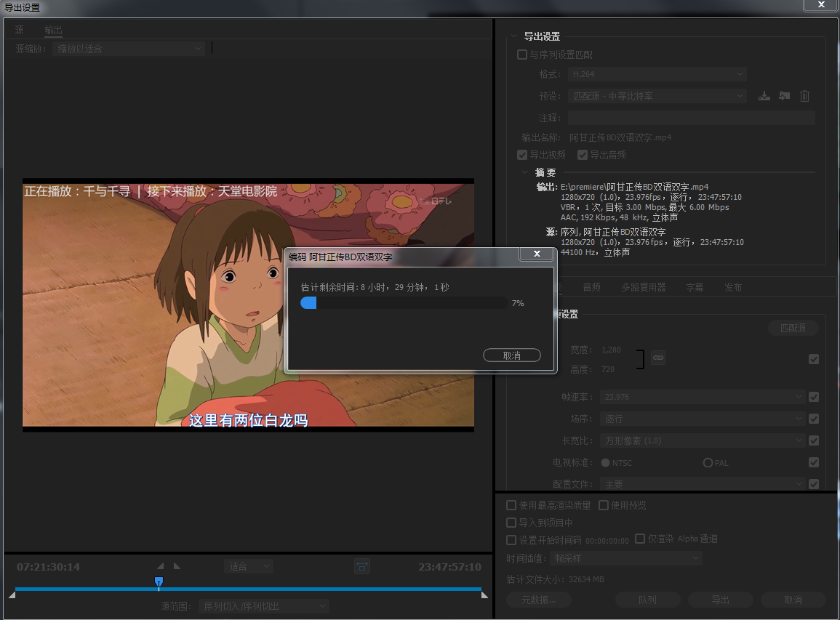This screenshot has width=840, height=620.
Task: Open the Publish tab
Action: (733, 288)
